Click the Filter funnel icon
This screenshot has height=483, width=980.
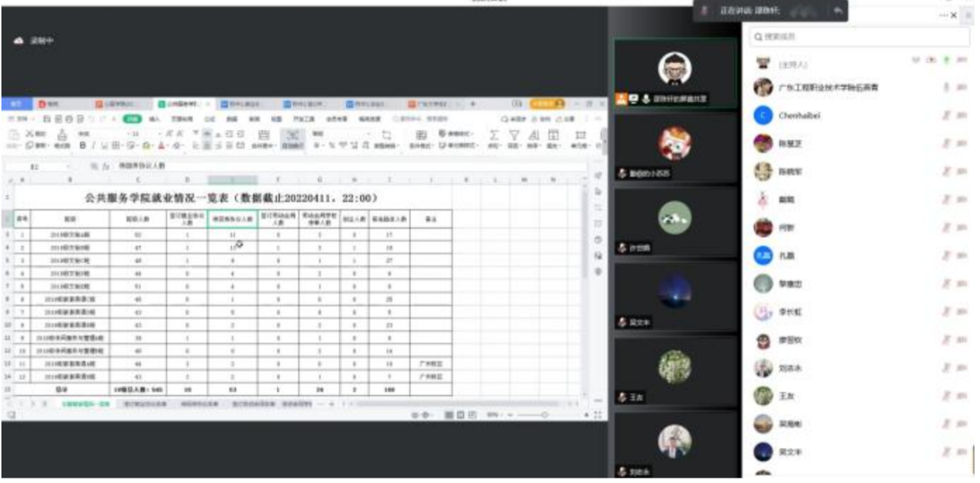pos(514,135)
